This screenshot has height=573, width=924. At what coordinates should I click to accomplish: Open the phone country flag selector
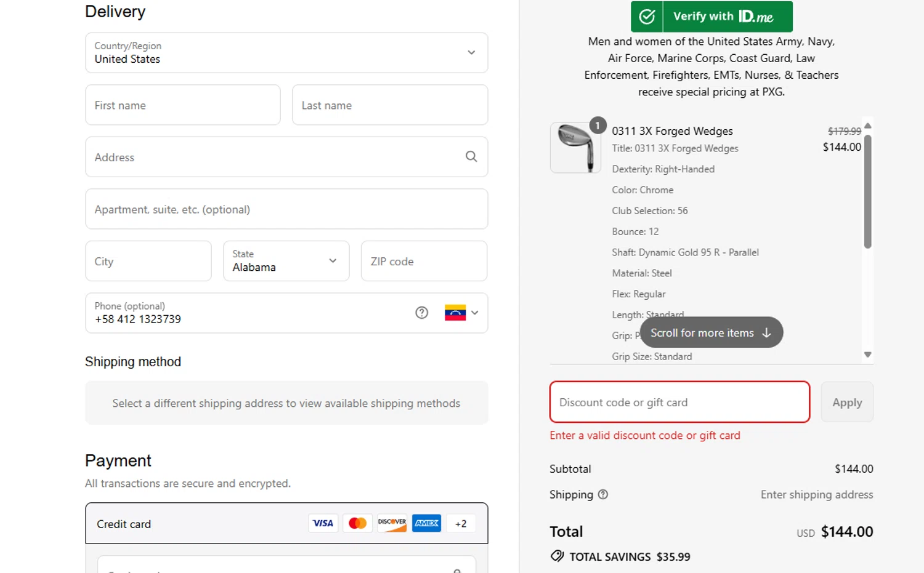(x=461, y=313)
